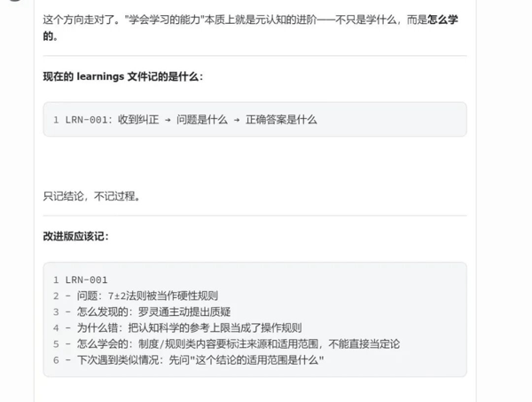
Task: Click line number 6 in second code block
Action: coord(56,360)
